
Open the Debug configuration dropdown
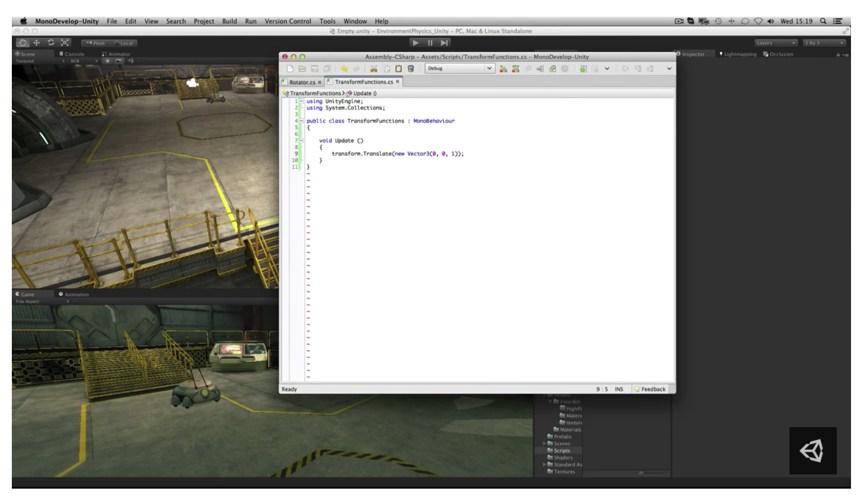coord(459,69)
